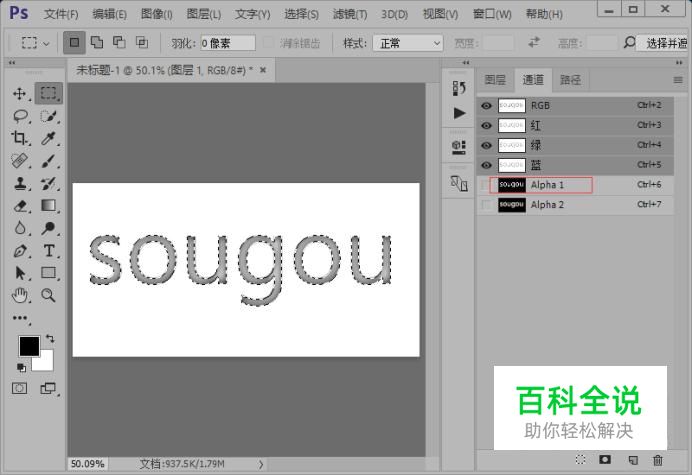Select the Lasso tool

[x=20, y=116]
